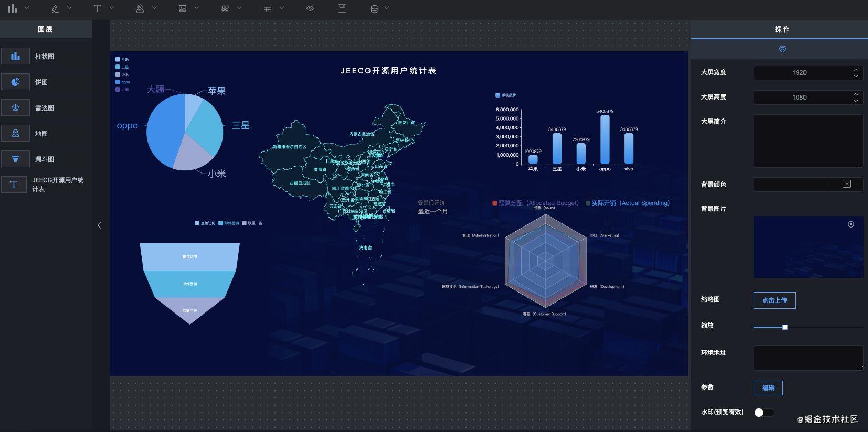Expand dropdown arrow next to image tool
This screenshot has height=432, width=868.
(197, 8)
